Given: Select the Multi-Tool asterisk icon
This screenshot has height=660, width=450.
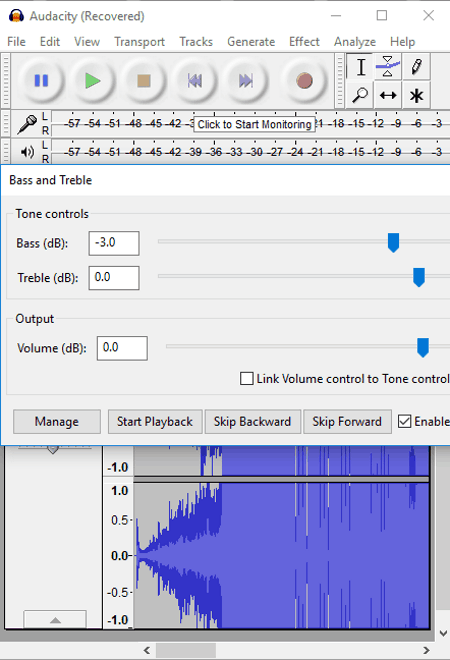Looking at the screenshot, I should 416,95.
